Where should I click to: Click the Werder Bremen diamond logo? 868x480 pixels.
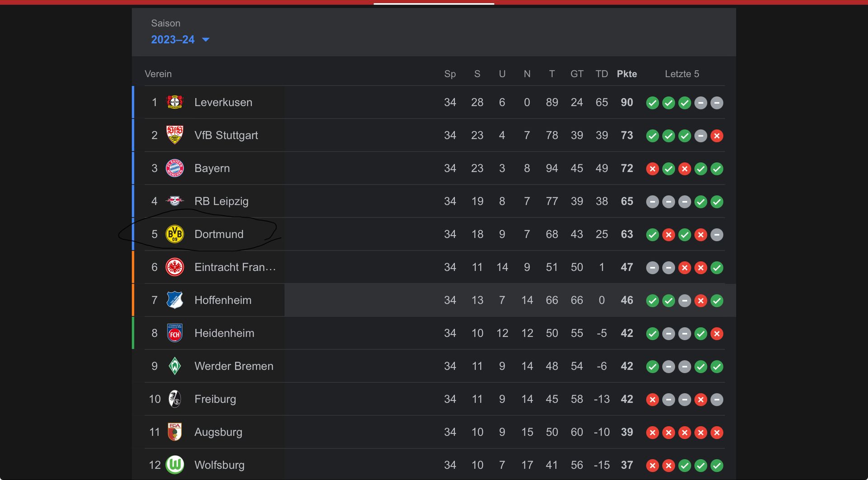point(175,366)
